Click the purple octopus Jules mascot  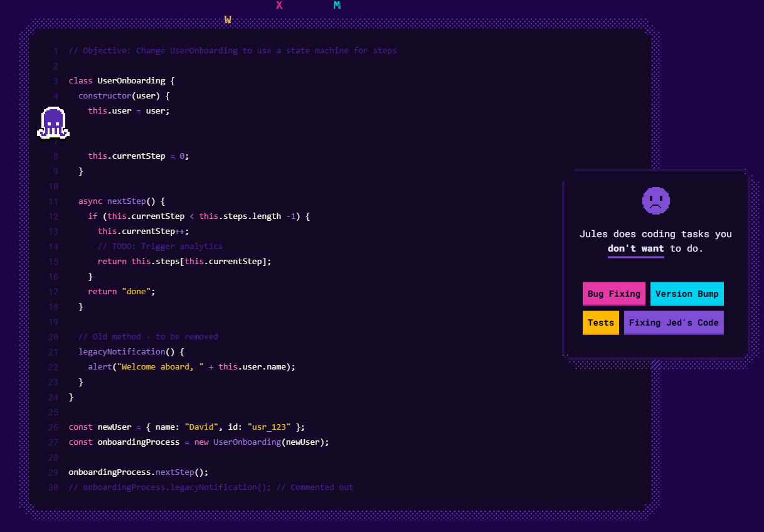[x=53, y=123]
